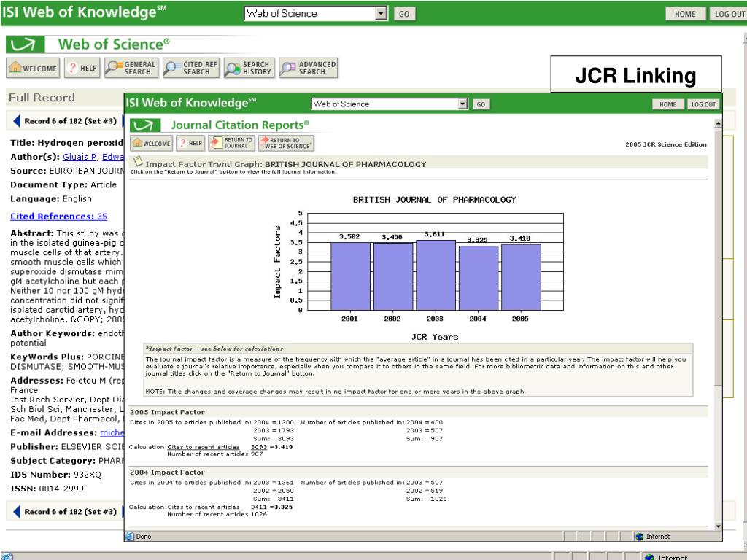Open Cited References: 35 link

tap(58, 216)
